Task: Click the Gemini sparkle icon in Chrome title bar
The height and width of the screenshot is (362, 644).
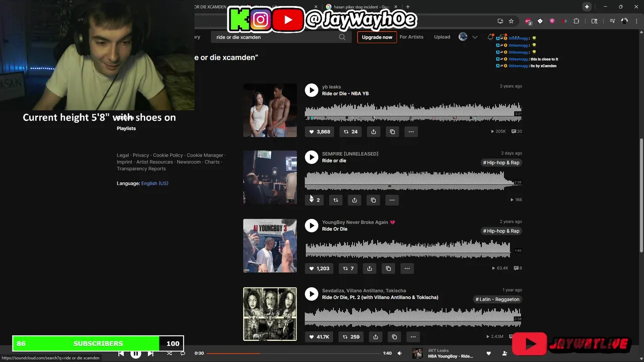Action: pos(587,7)
